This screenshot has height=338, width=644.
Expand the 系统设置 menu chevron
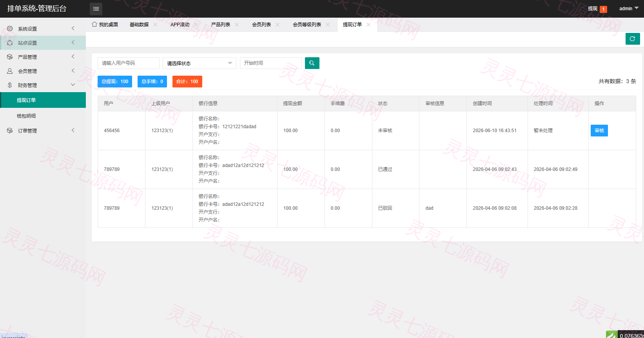coord(73,28)
